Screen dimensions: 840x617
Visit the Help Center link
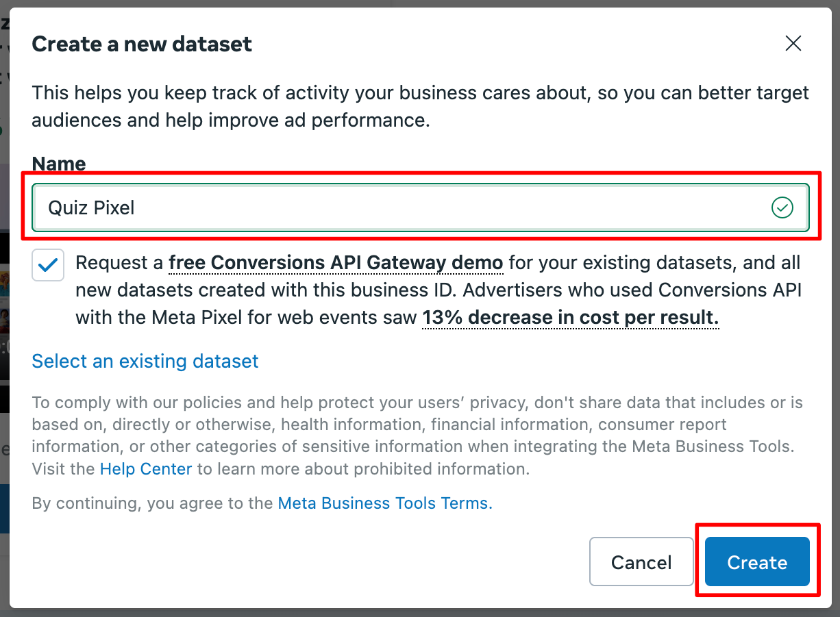click(x=146, y=469)
